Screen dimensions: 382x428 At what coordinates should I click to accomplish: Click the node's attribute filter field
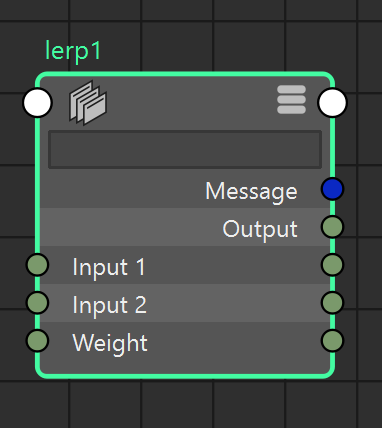coord(185,150)
